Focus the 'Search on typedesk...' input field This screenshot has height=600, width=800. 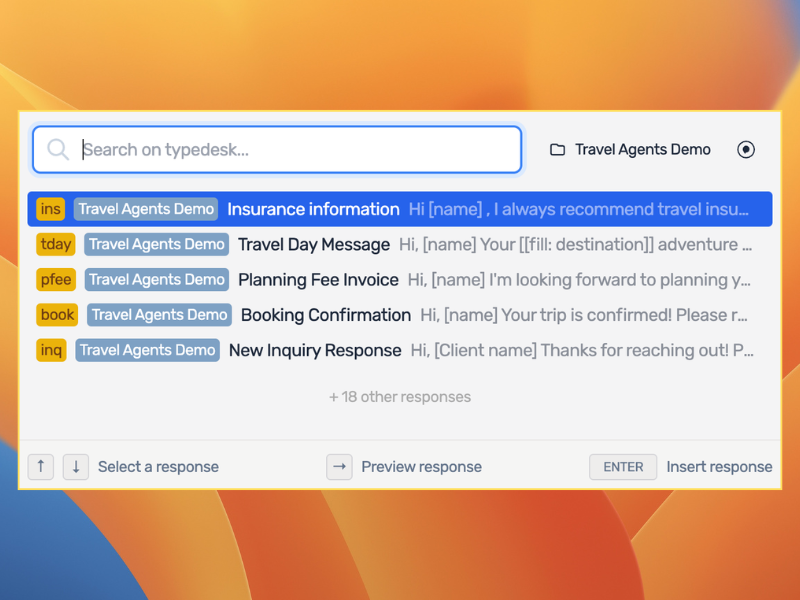(277, 149)
